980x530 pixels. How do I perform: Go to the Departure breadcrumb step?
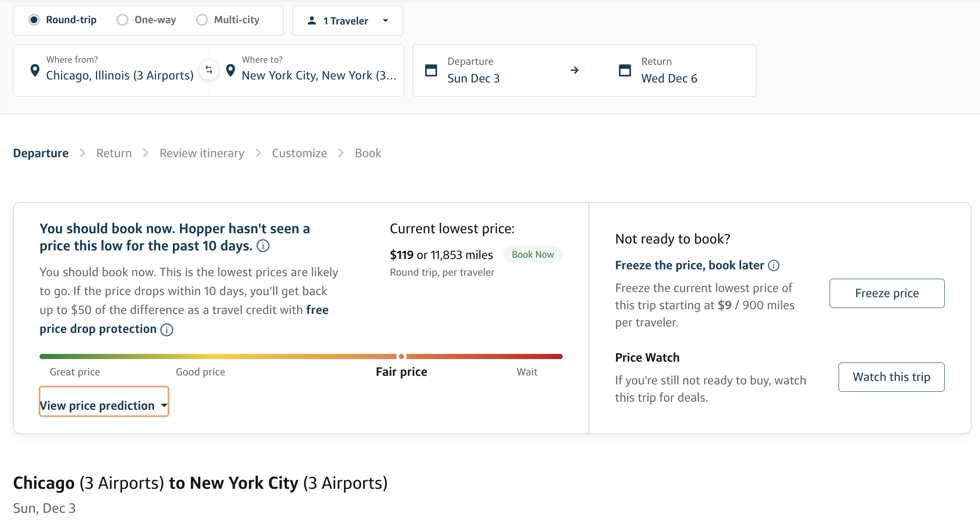coord(41,153)
